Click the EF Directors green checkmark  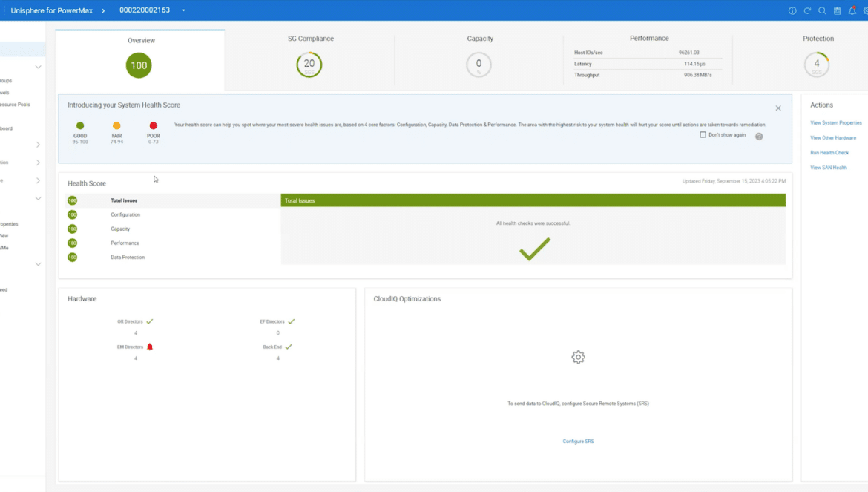click(291, 321)
